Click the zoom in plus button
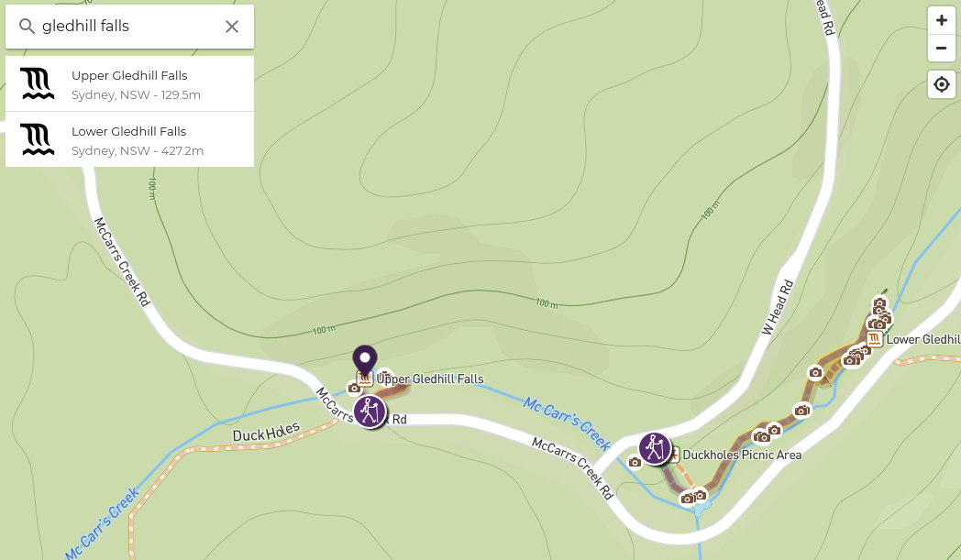The height and width of the screenshot is (560, 961). 942,20
